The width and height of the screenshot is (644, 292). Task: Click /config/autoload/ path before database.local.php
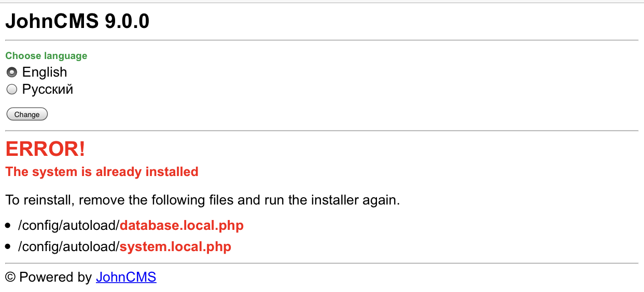68,226
